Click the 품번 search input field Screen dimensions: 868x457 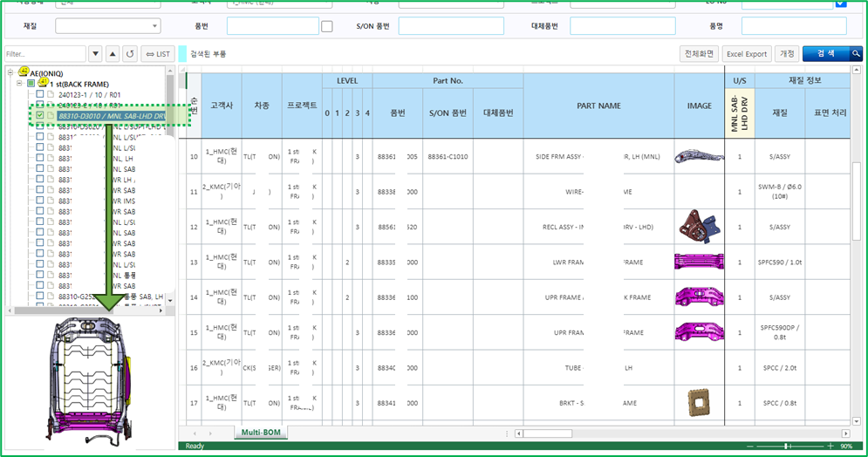pos(272,26)
